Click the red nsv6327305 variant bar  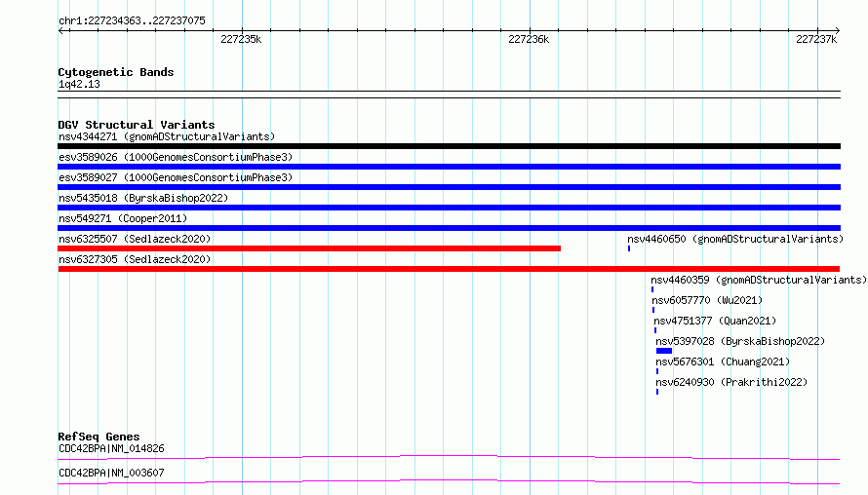pos(449,269)
